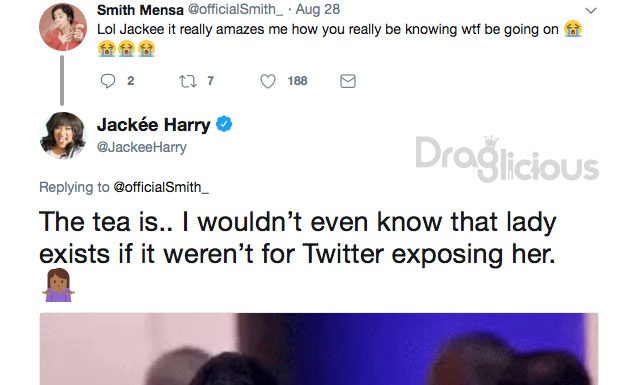Click the blue verified badge icon
Viewport: 637px width, 385px height.
tap(224, 124)
